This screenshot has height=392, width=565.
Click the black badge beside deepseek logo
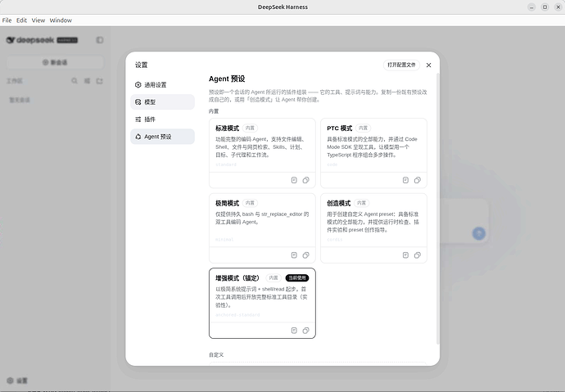(67, 40)
